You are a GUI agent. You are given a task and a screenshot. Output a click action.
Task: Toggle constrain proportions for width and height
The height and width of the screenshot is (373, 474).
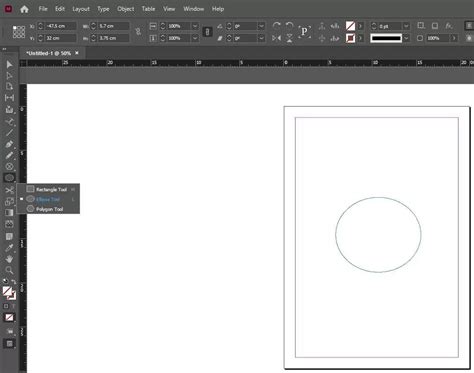pyautogui.click(x=138, y=32)
